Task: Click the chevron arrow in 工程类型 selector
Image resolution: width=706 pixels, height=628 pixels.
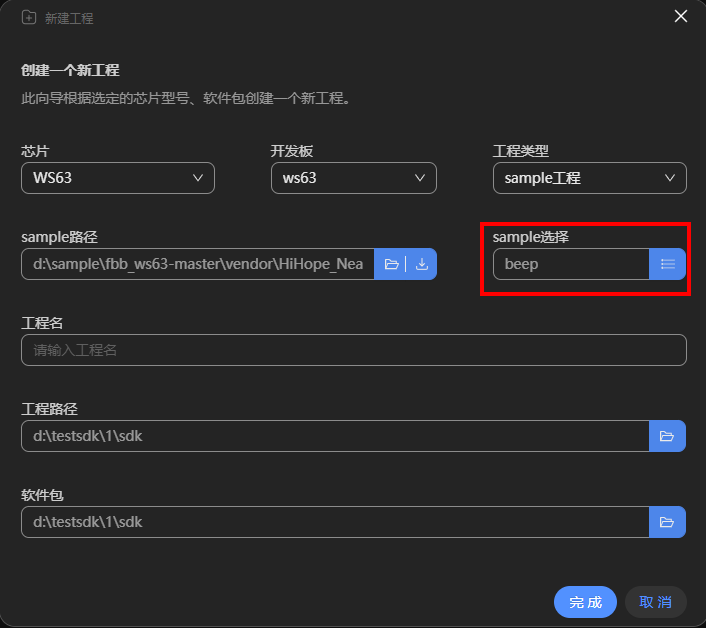Action: (x=670, y=178)
